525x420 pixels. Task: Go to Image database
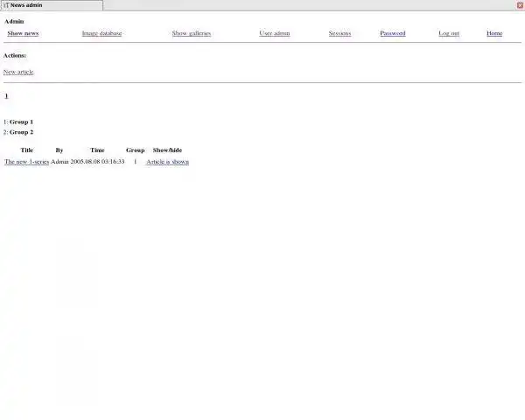click(101, 33)
